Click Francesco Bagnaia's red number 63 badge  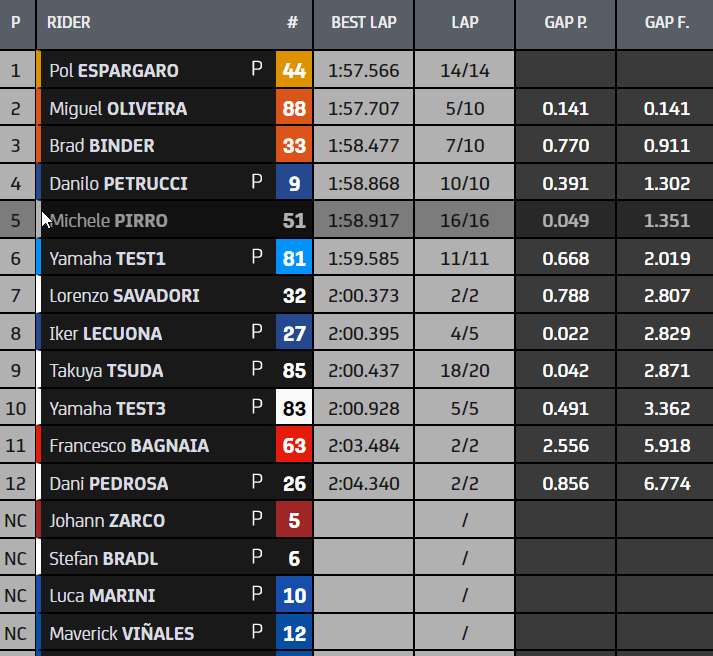click(x=294, y=446)
